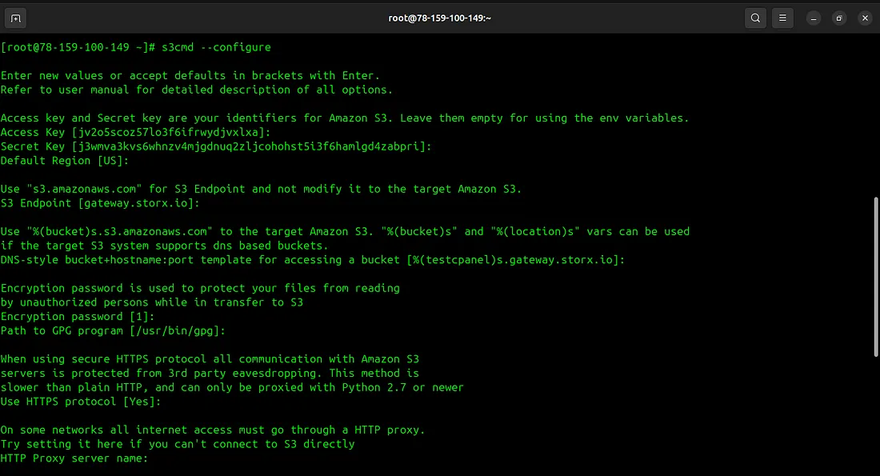Click the Path to GPG program line
Viewport: 880px width, 476px height.
point(114,330)
